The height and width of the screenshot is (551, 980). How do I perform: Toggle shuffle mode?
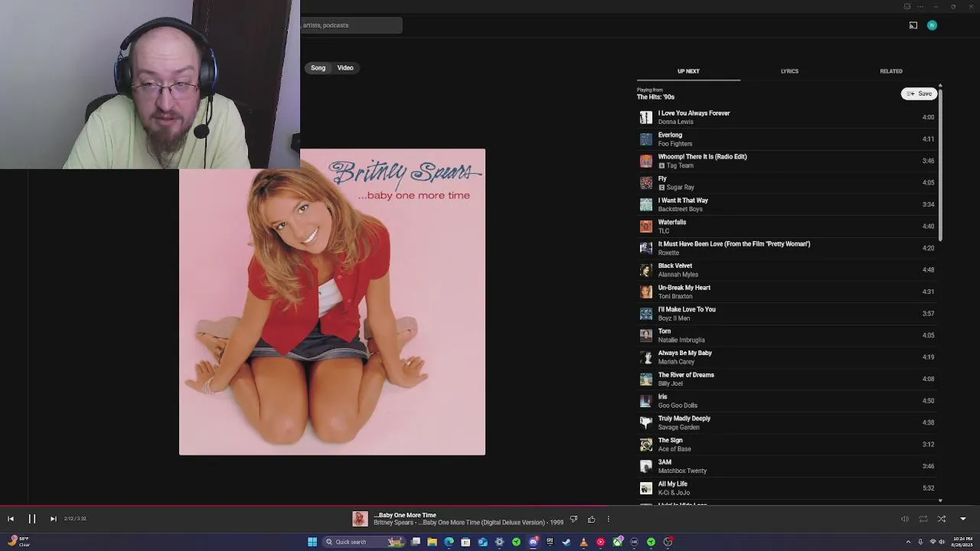pyautogui.click(x=942, y=519)
